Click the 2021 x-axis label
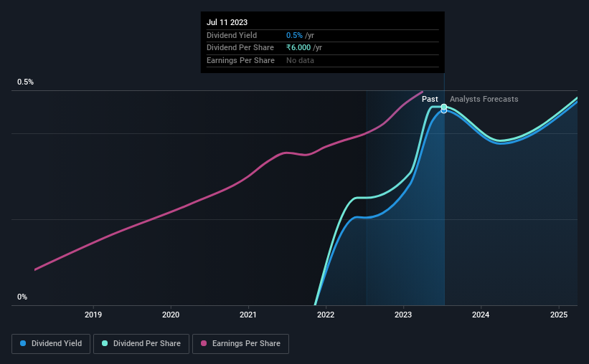 pos(248,315)
